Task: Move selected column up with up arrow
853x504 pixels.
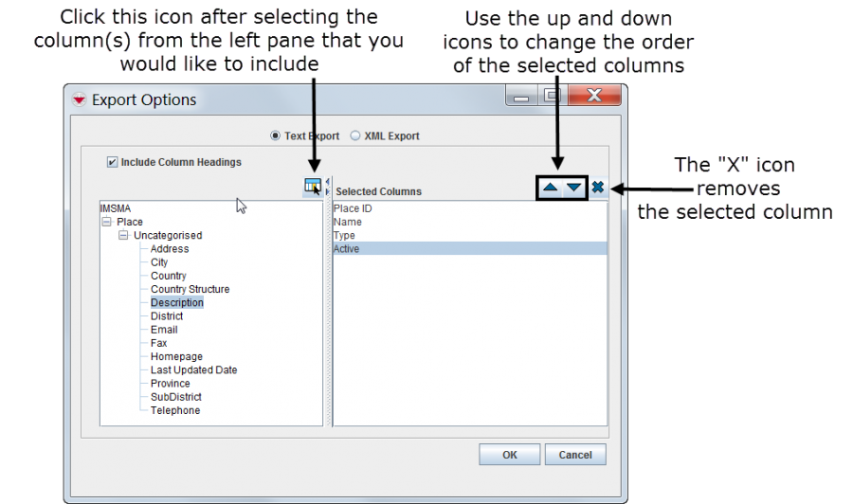Action: (550, 188)
